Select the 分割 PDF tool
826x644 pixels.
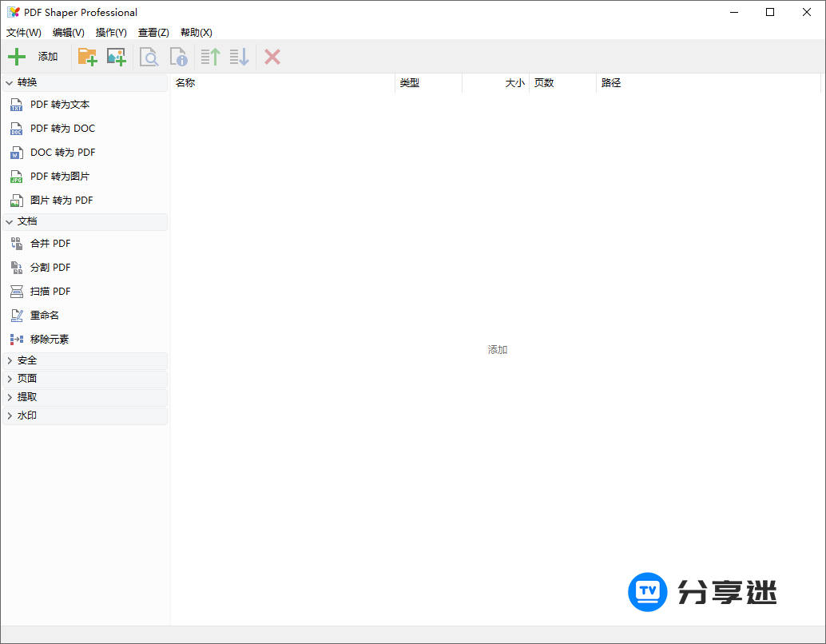(50, 267)
